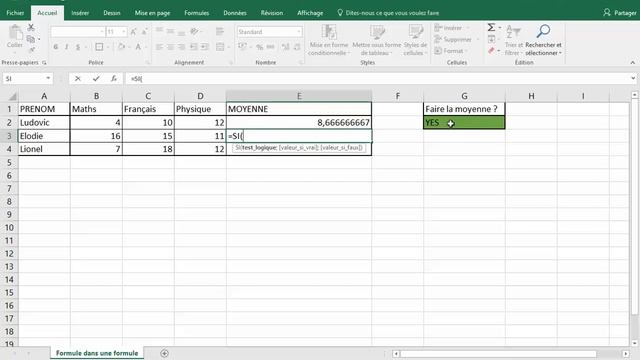Image resolution: width=640 pixels, height=360 pixels.
Task: Click the decrease indent icon
Action: (193, 47)
